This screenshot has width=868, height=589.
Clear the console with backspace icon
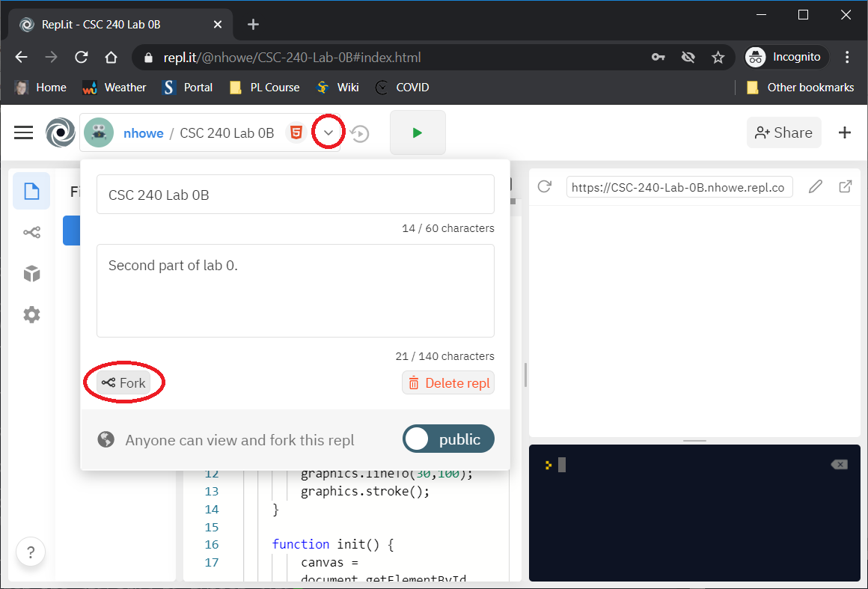840,465
